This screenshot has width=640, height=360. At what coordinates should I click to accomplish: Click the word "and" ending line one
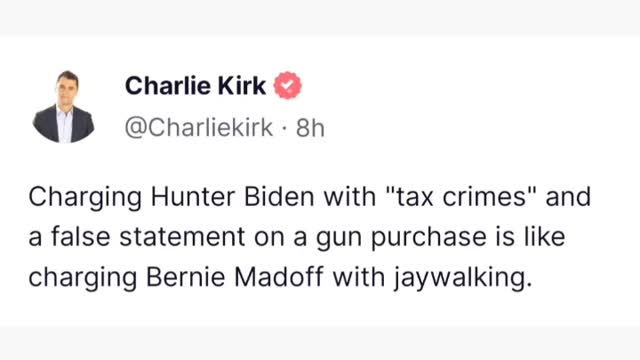(568, 197)
